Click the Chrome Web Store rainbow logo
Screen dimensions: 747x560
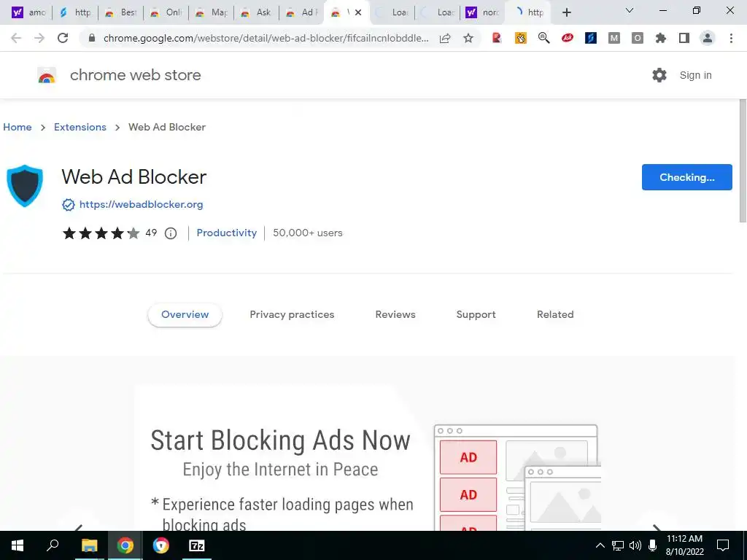[x=47, y=75]
